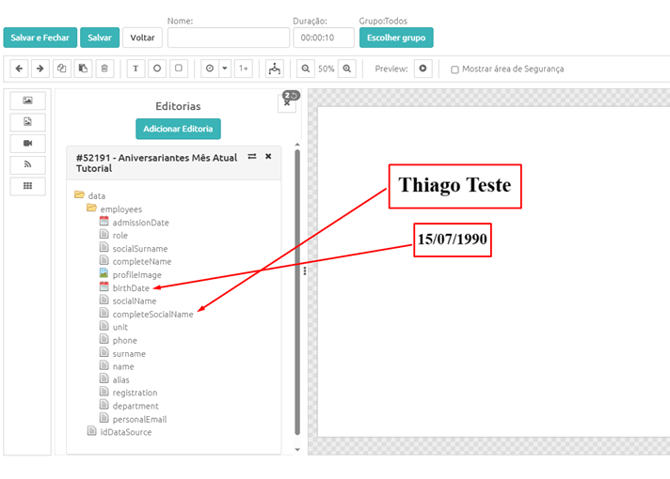Select birthDate field in the tree
Viewport: 670px width, 479px height.
point(131,288)
